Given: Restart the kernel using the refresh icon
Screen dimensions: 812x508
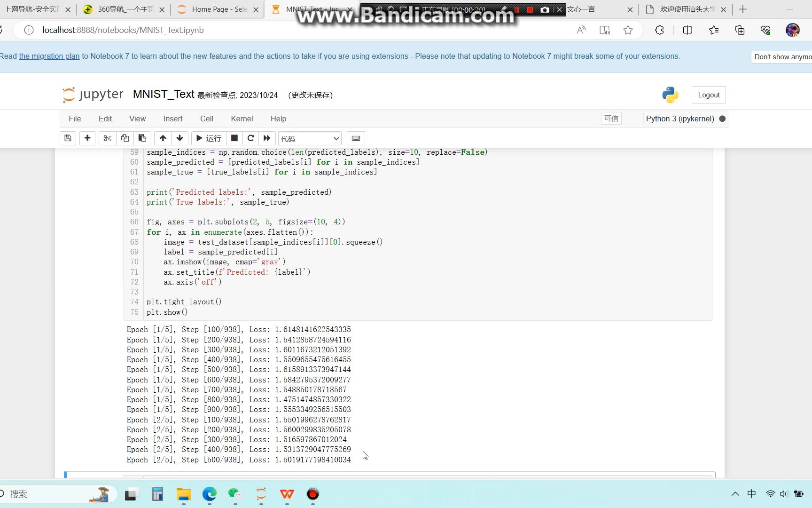Looking at the screenshot, I should (x=250, y=138).
